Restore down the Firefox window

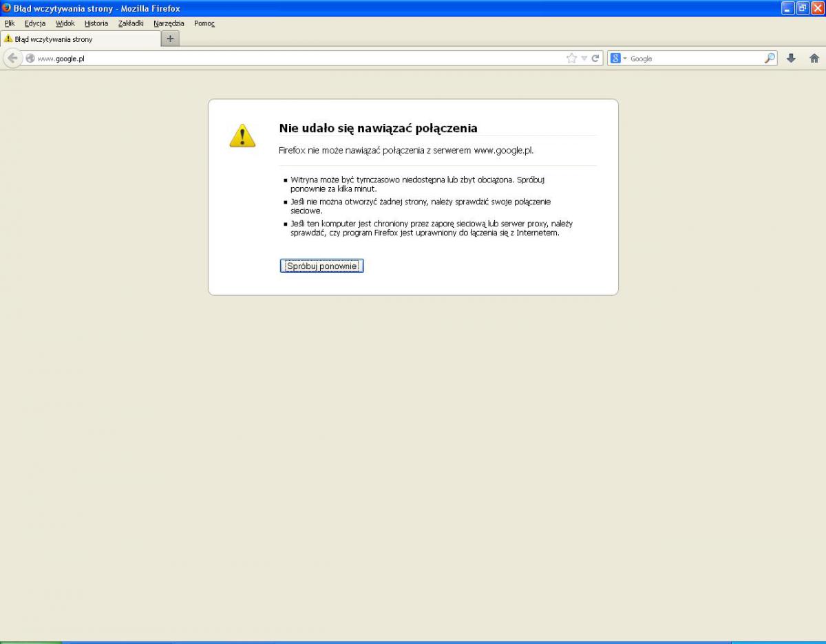point(803,8)
